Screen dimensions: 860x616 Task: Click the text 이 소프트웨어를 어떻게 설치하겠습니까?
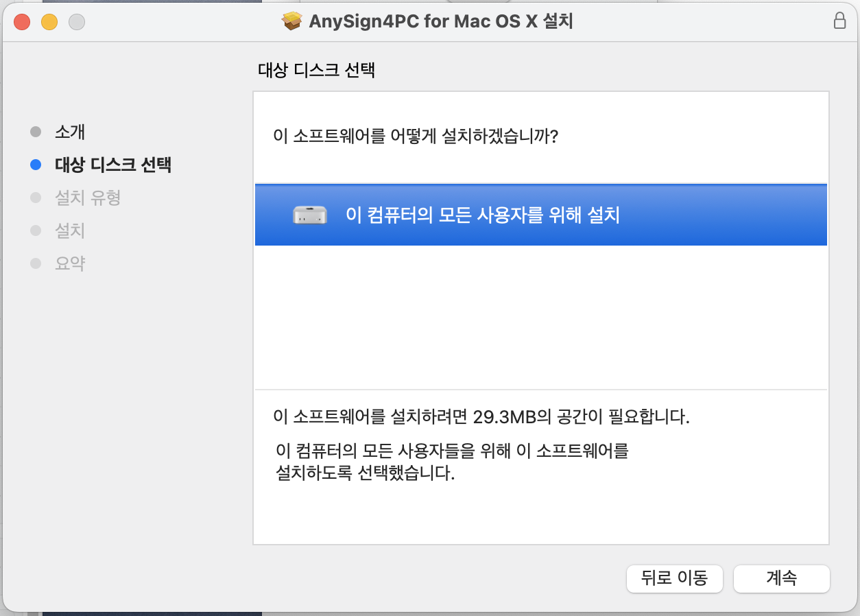tap(416, 136)
